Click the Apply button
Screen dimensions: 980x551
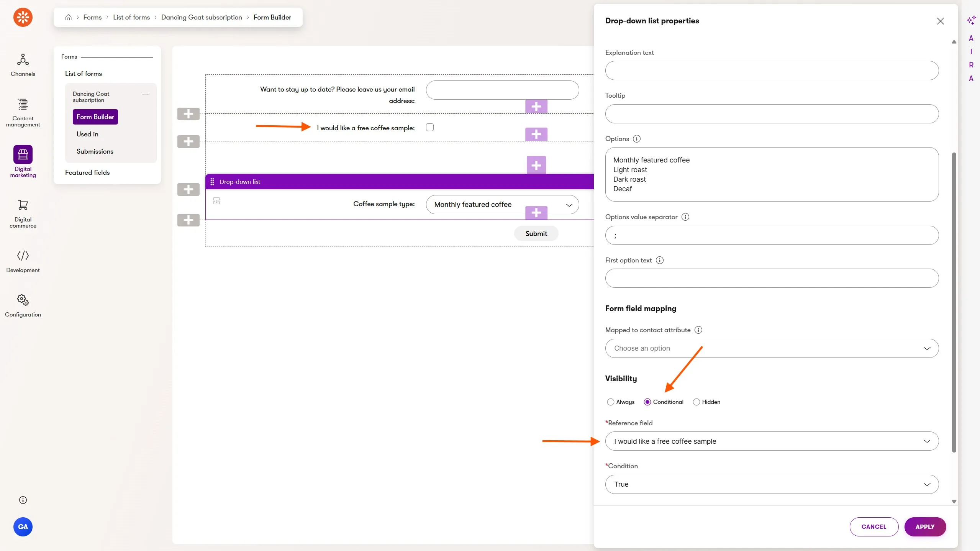coord(925,527)
